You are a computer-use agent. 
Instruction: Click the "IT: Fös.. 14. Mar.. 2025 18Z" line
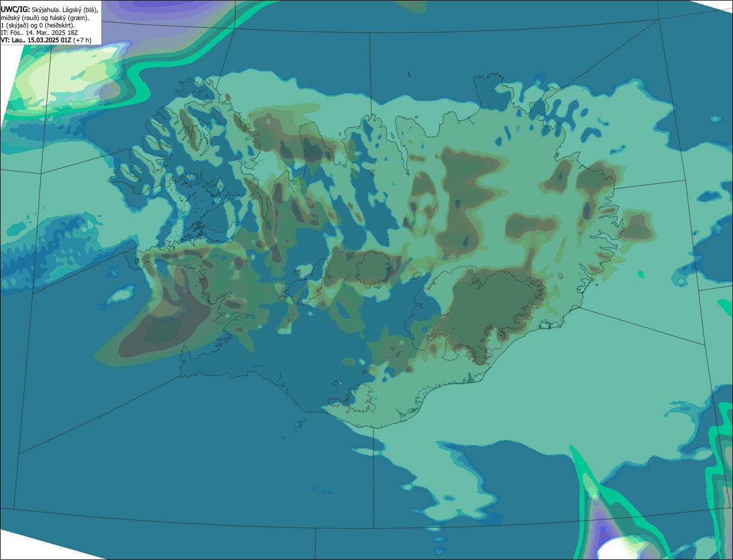[39, 33]
